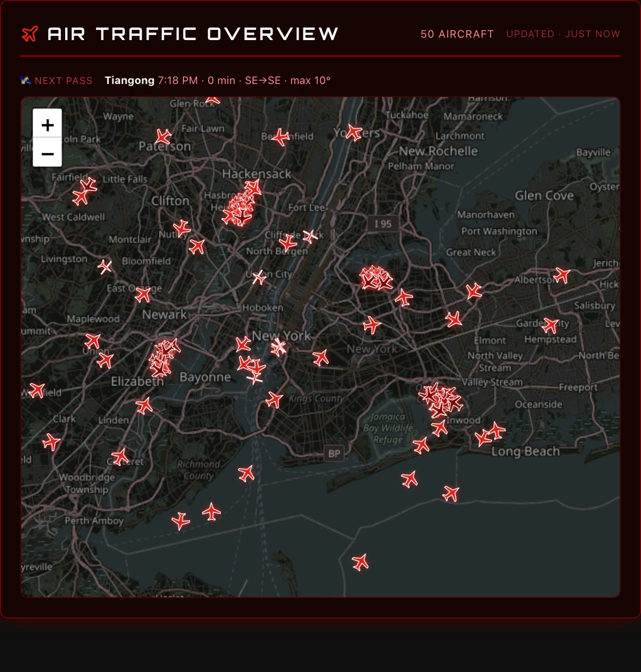
Task: Select the white aircraft near Cliffside Park
Action: click(x=310, y=236)
